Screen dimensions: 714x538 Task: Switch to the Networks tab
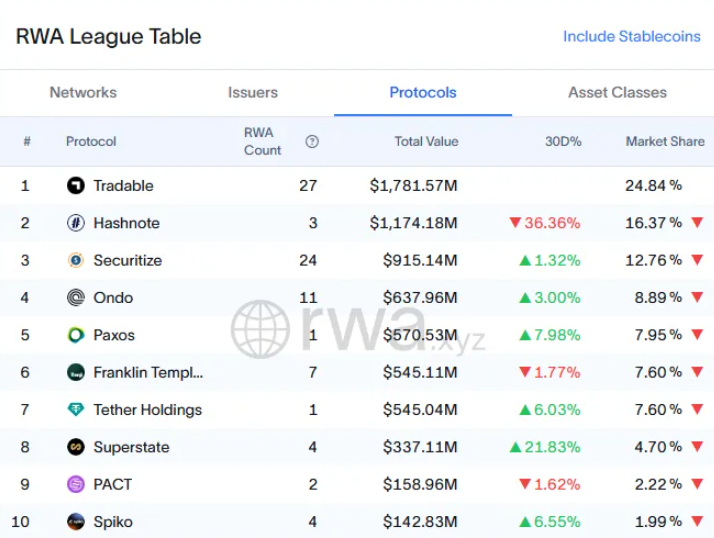point(83,92)
